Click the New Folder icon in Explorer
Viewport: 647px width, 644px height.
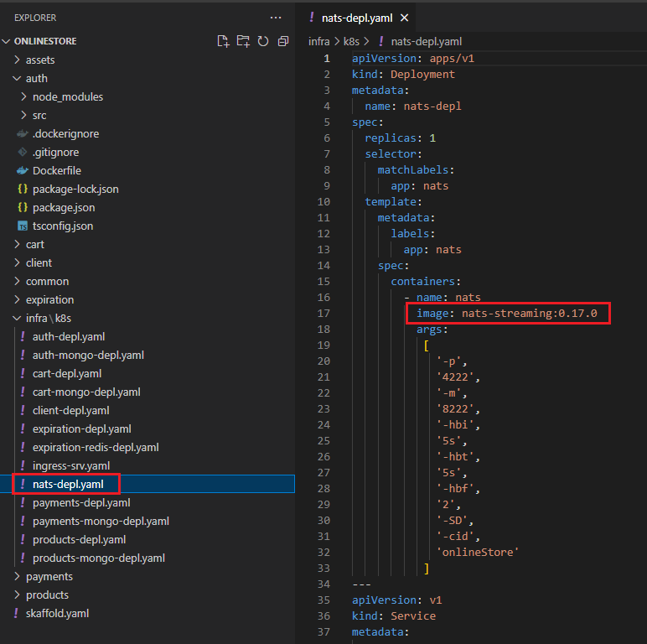click(x=243, y=41)
